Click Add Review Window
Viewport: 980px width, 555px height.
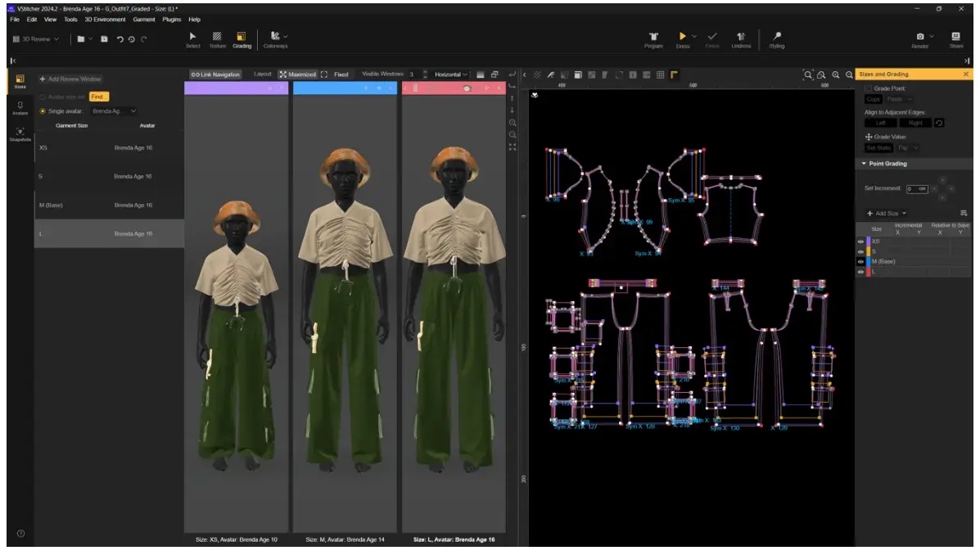(x=70, y=79)
